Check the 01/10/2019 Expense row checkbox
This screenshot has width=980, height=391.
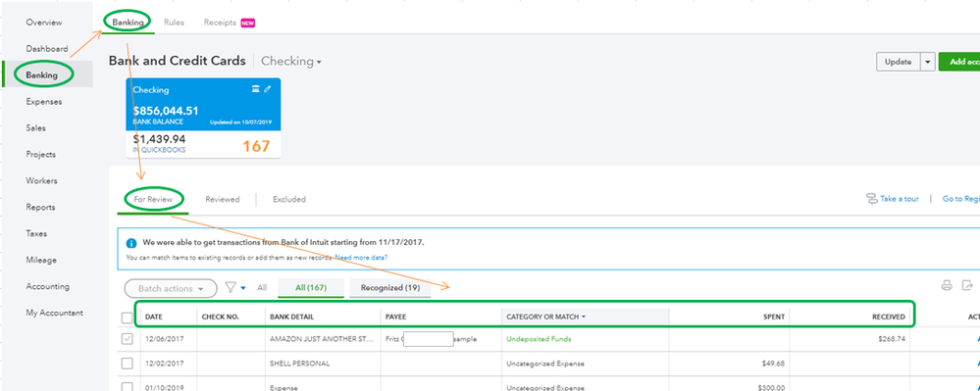pos(127,387)
